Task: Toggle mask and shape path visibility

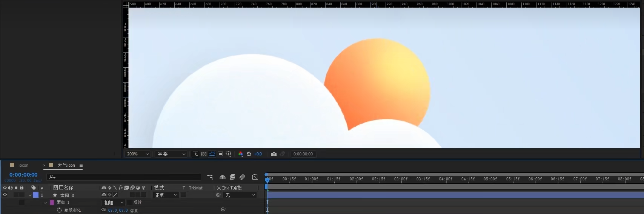Action: [212, 154]
